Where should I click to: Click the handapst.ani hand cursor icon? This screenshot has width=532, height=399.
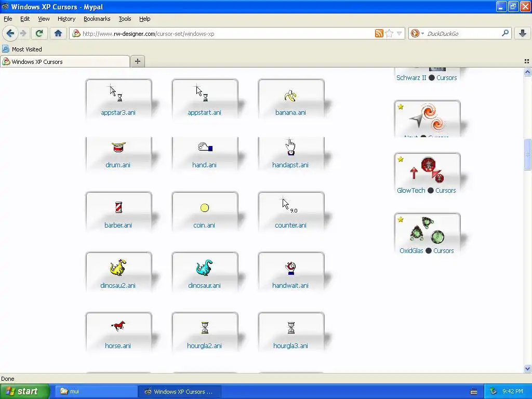[x=290, y=147]
